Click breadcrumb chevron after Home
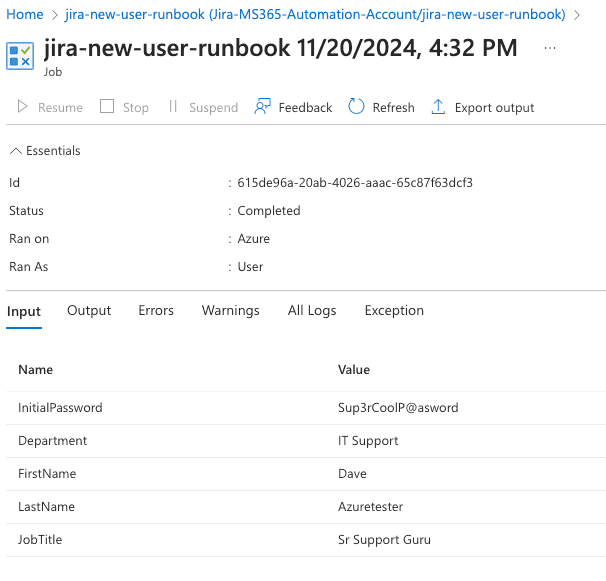This screenshot has height=581, width=606. (x=54, y=15)
